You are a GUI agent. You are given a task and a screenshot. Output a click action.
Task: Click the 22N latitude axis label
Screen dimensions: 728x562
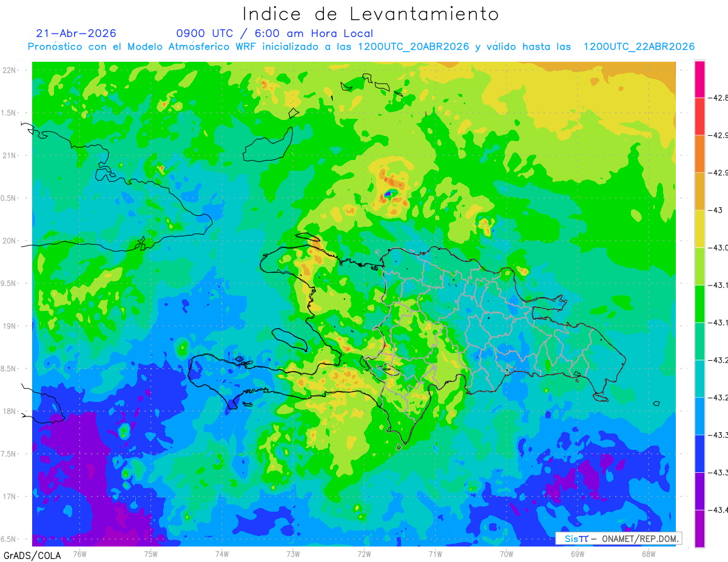pyautogui.click(x=10, y=70)
